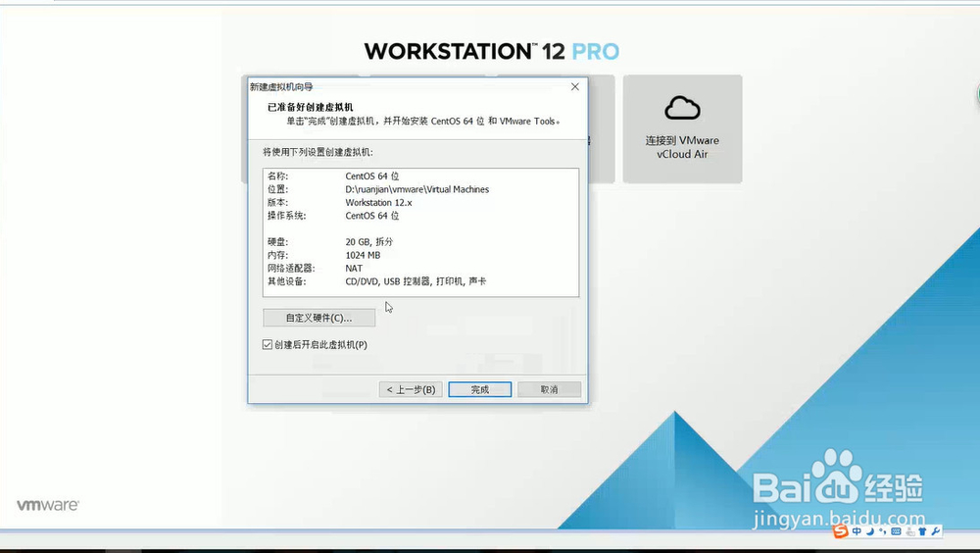This screenshot has height=553, width=980.
Task: Toggle the 中 Chinese/English mode icon
Action: point(857,531)
